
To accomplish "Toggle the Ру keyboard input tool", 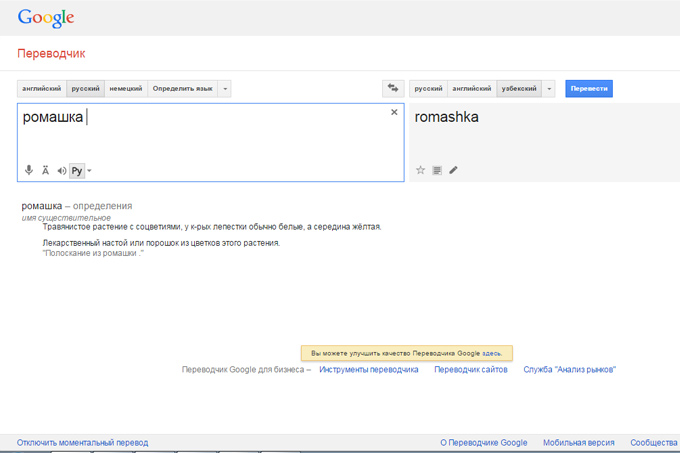I will pyautogui.click(x=77, y=171).
